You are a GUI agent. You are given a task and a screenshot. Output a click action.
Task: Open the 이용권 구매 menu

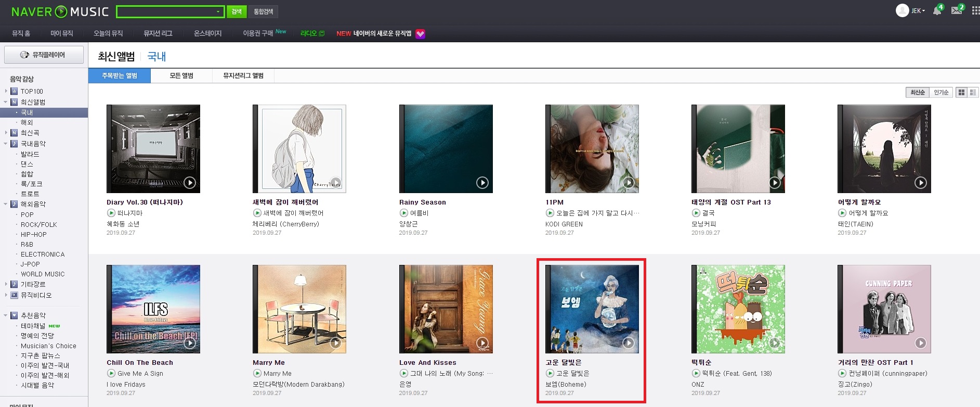(258, 33)
